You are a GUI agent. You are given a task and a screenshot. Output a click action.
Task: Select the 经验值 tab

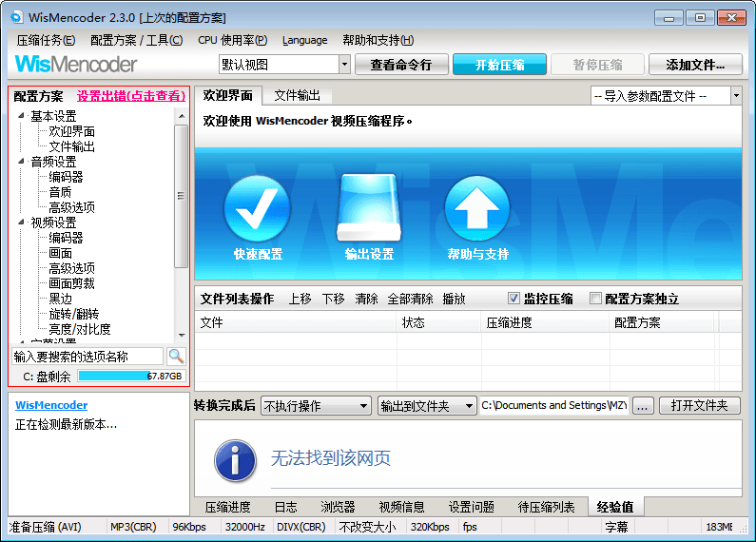pos(615,507)
